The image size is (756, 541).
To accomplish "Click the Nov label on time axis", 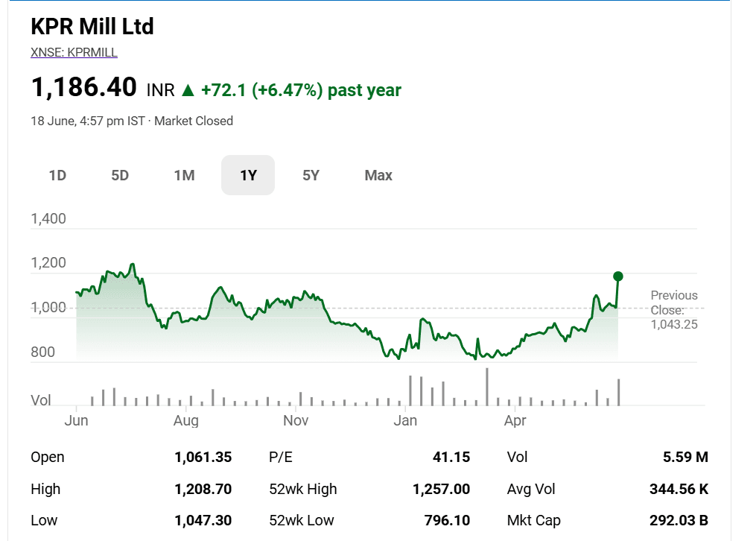I will pos(296,420).
